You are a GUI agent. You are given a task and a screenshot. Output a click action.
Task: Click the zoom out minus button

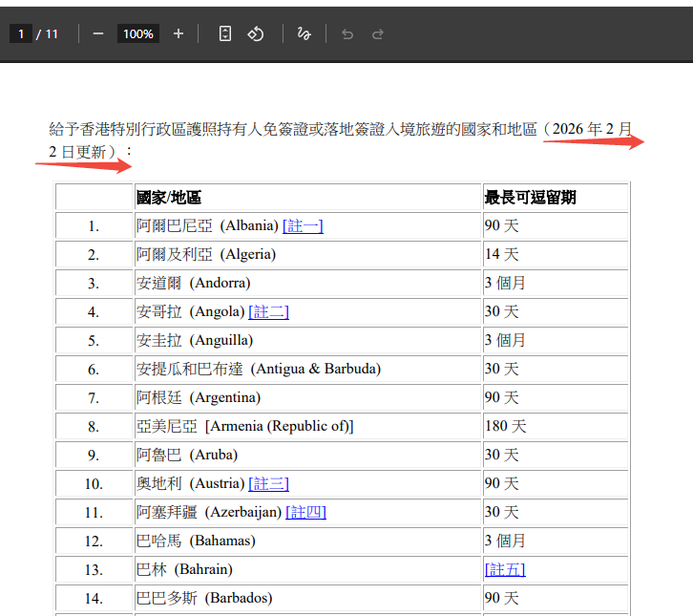pos(97,33)
